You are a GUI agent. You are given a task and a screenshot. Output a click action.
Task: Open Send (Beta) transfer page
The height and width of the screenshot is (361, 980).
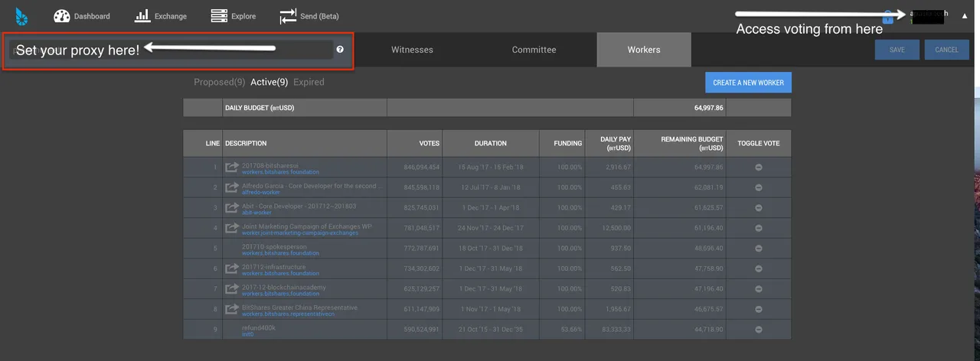(x=309, y=16)
